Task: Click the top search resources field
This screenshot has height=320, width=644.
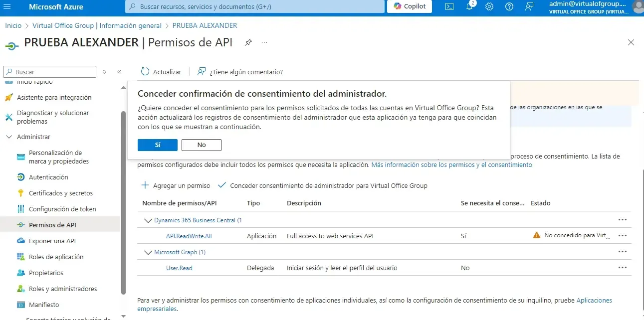Action: (x=254, y=6)
